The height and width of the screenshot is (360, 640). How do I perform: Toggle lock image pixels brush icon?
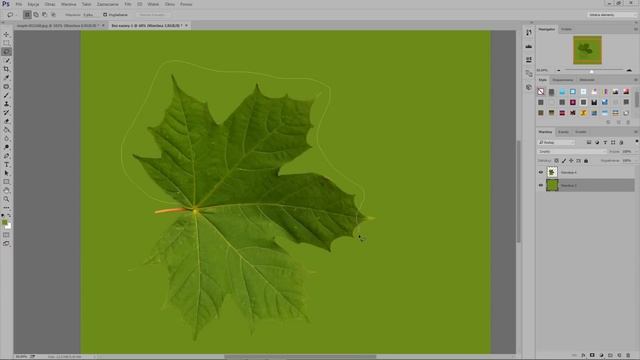tap(564, 161)
